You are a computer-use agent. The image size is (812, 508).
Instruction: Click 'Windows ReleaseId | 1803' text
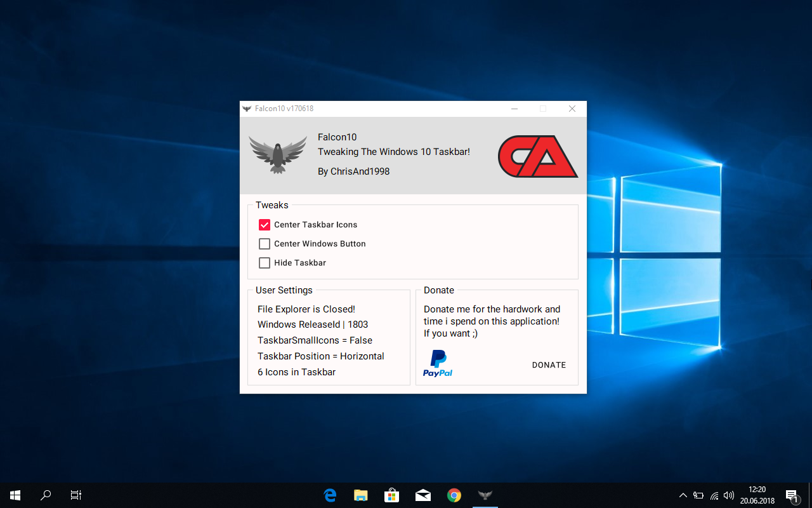point(313,324)
